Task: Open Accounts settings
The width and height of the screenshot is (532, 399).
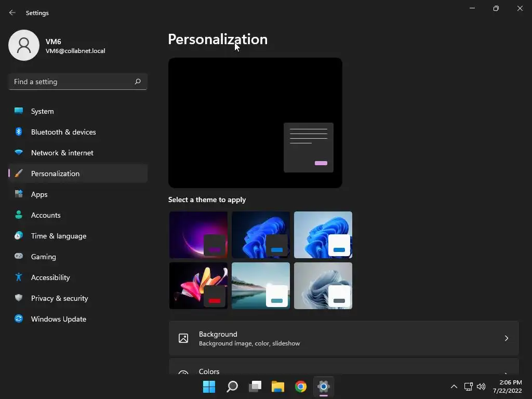Action: (78, 215)
